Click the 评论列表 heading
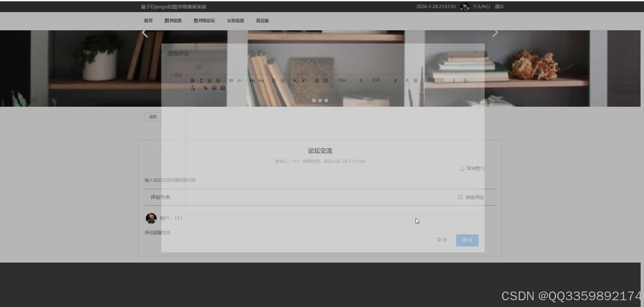The height and width of the screenshot is (307, 644). pos(160,197)
